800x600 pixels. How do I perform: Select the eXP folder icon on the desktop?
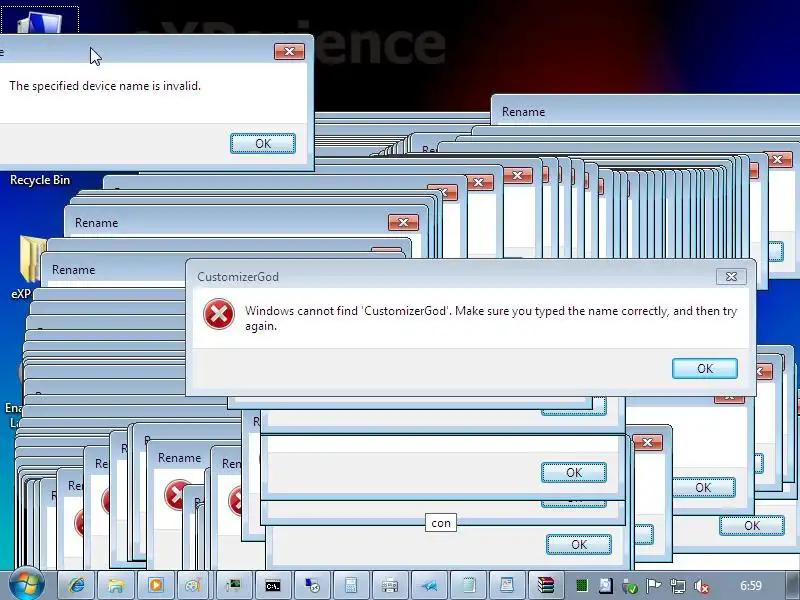pos(33,259)
